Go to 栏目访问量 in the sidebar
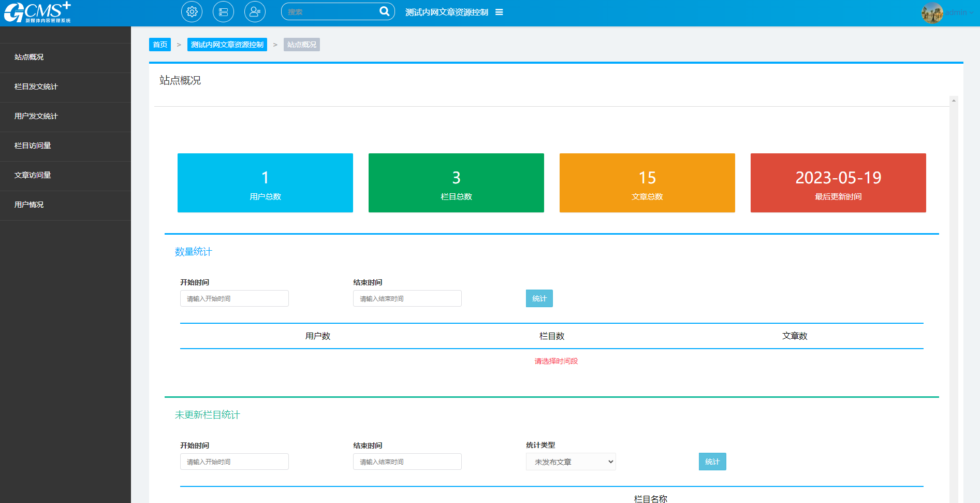Viewport: 980px width, 503px height. coord(33,146)
